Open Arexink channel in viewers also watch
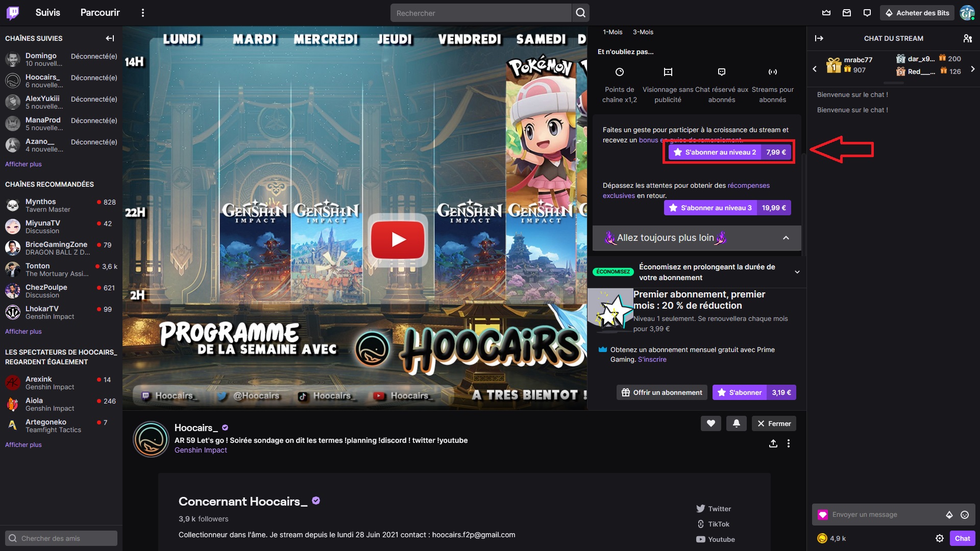The height and width of the screenshot is (551, 980). coord(61,383)
